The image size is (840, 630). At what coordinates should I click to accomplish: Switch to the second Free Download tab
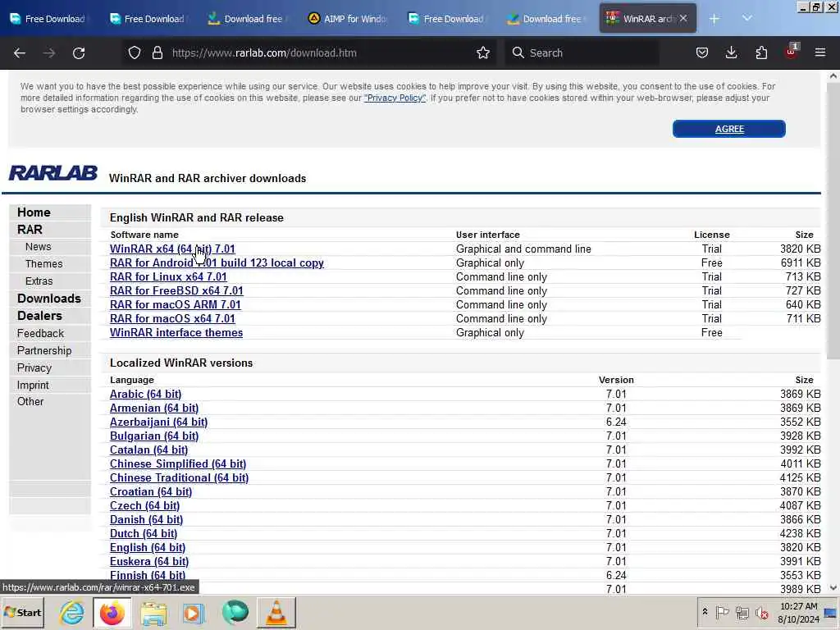(x=146, y=19)
